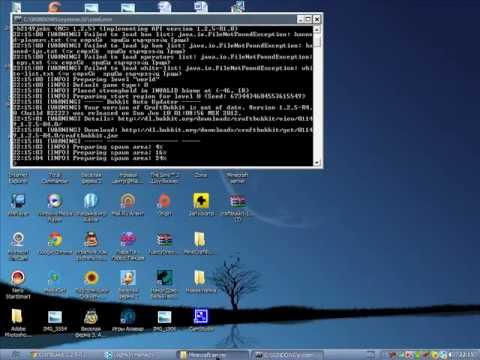480x360 pixels.
Task: Click the console scrollbar thumb
Action: pos(317,41)
